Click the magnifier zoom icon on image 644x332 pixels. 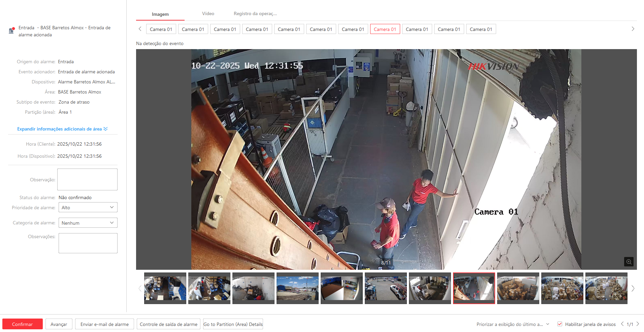click(x=629, y=262)
